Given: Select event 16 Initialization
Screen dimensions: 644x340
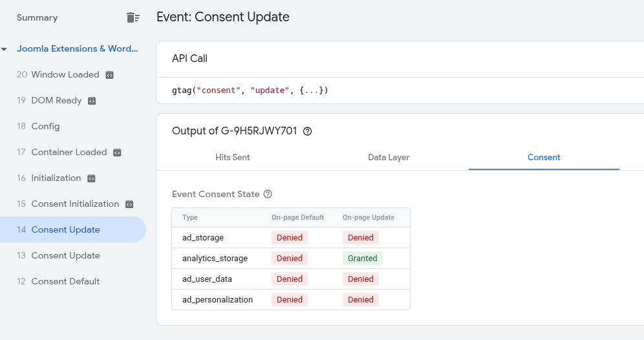Looking at the screenshot, I should point(49,178).
